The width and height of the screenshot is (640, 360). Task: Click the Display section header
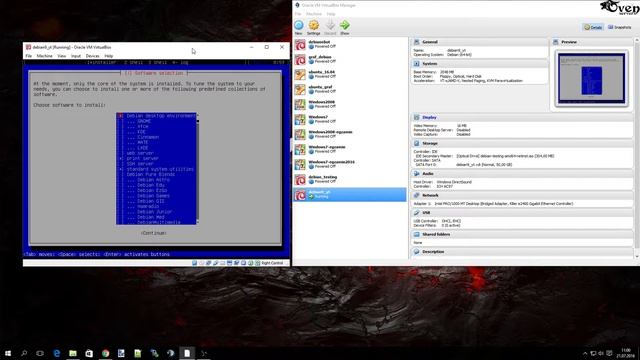tap(522, 118)
